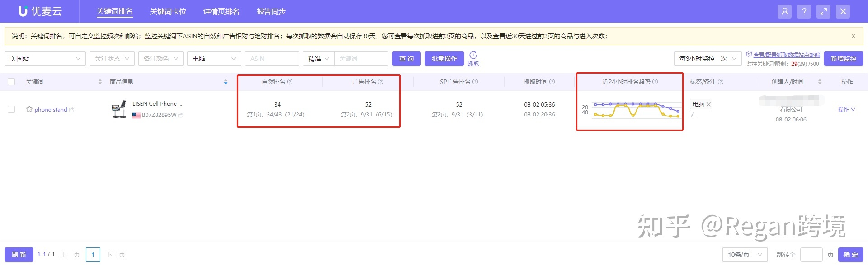Image resolution: width=868 pixels, height=265 pixels.
Task: Click the 抓取 refresh fetch icon
Action: tap(473, 56)
